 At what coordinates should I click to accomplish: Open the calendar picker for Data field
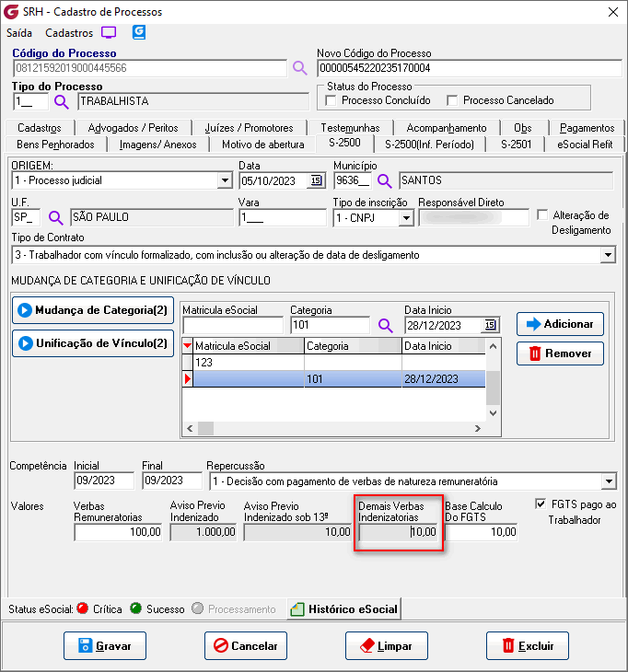coord(316,180)
